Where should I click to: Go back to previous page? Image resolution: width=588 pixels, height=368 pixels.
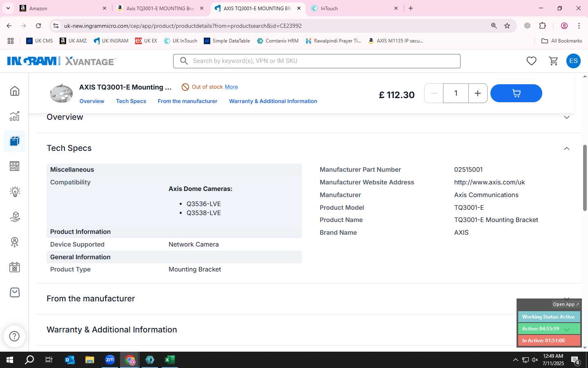point(9,26)
